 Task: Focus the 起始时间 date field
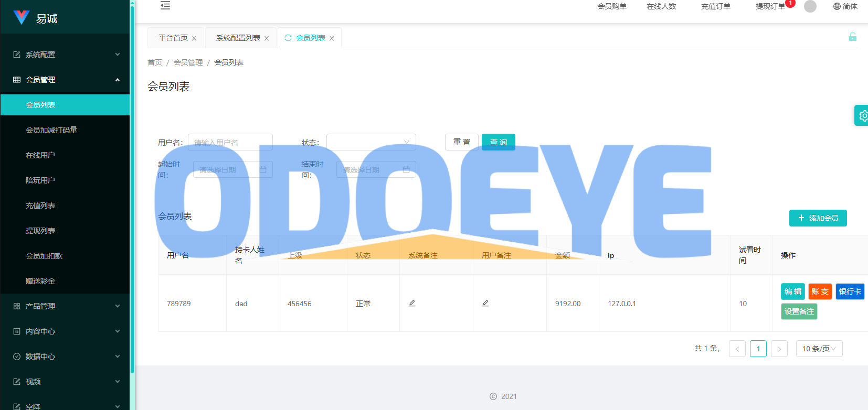click(233, 169)
